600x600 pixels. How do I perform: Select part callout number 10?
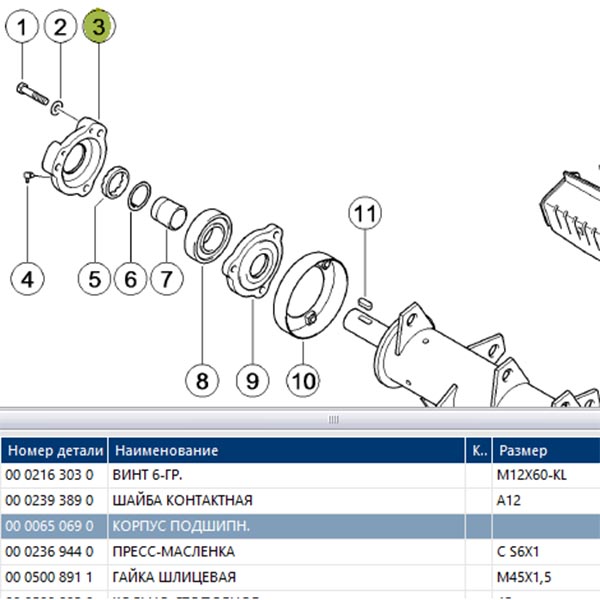[x=303, y=381]
